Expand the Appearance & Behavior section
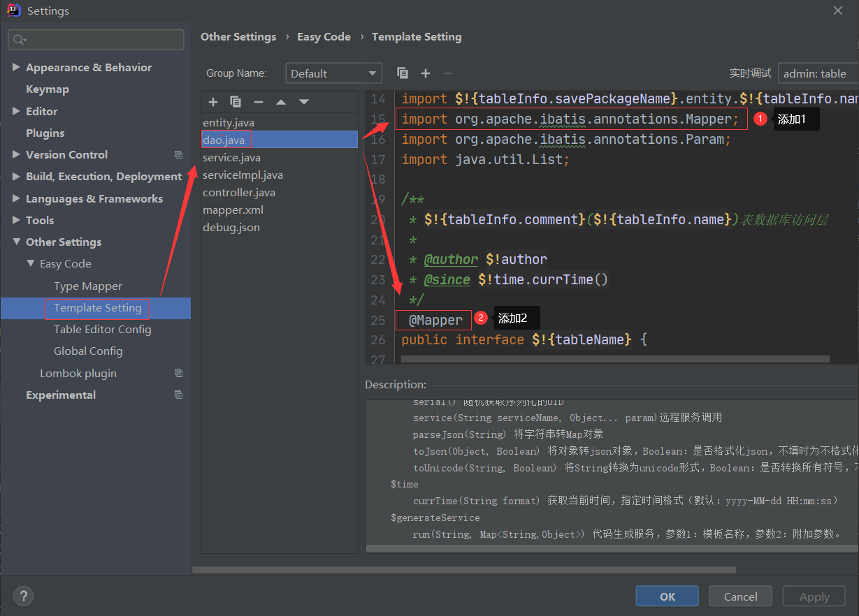 [x=16, y=67]
